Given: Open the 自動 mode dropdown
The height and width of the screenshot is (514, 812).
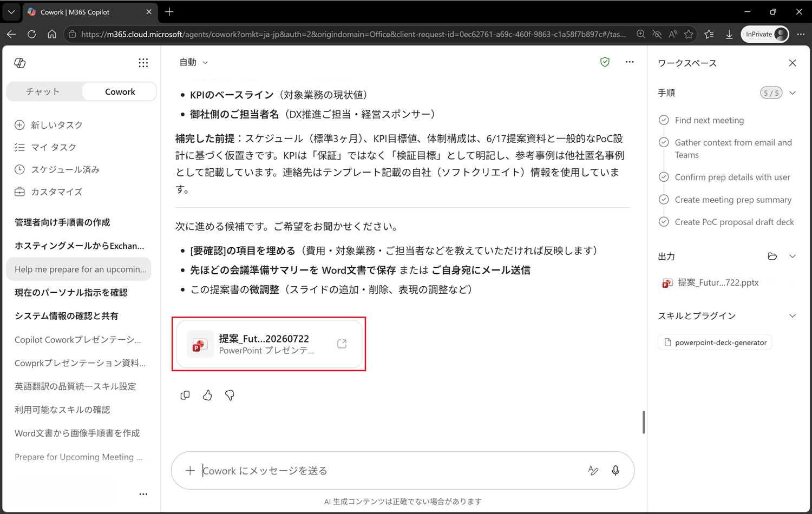Looking at the screenshot, I should click(x=193, y=62).
